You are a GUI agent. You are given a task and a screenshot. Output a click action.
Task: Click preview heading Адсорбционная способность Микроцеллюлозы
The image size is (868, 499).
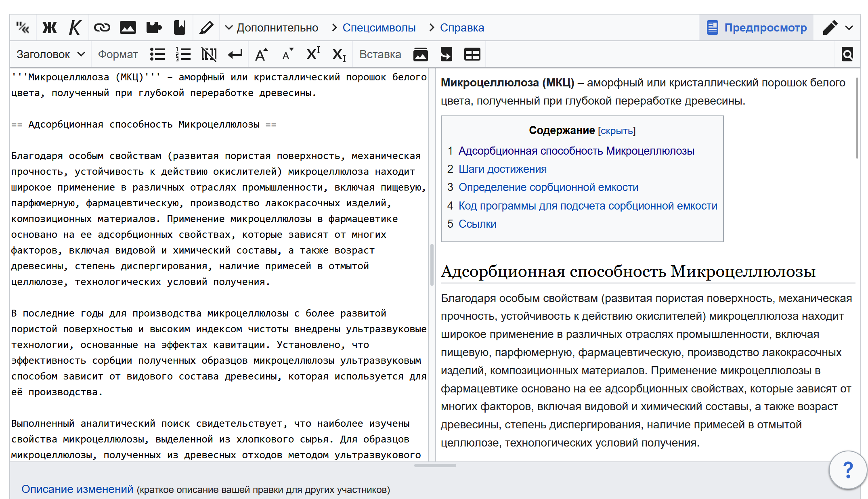(x=628, y=271)
